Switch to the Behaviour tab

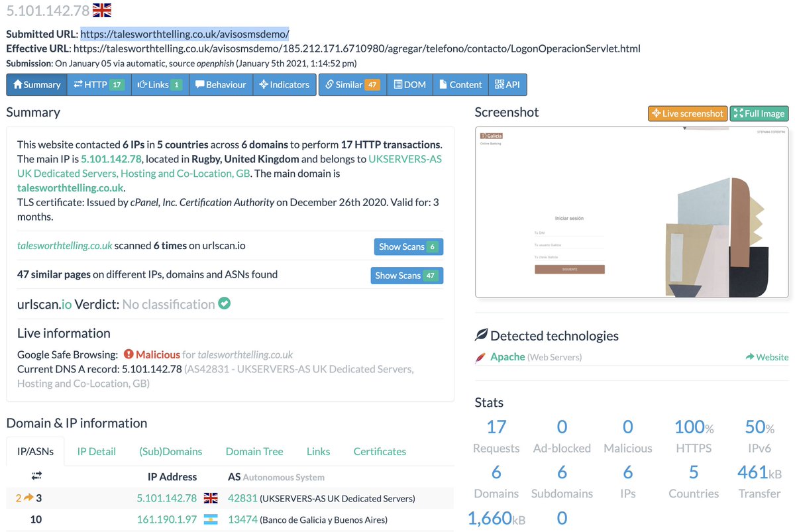click(221, 85)
